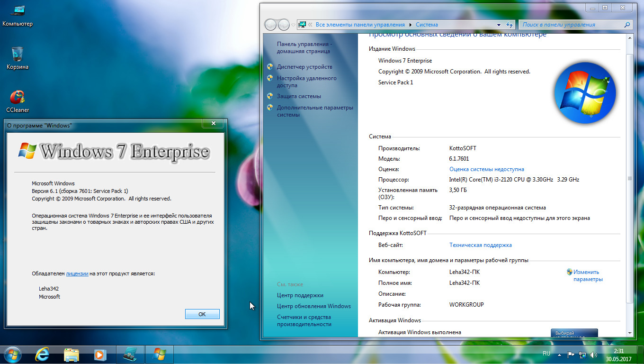Open Windows Explorer folder icon on taskbar
This screenshot has width=644, height=364.
72,354
